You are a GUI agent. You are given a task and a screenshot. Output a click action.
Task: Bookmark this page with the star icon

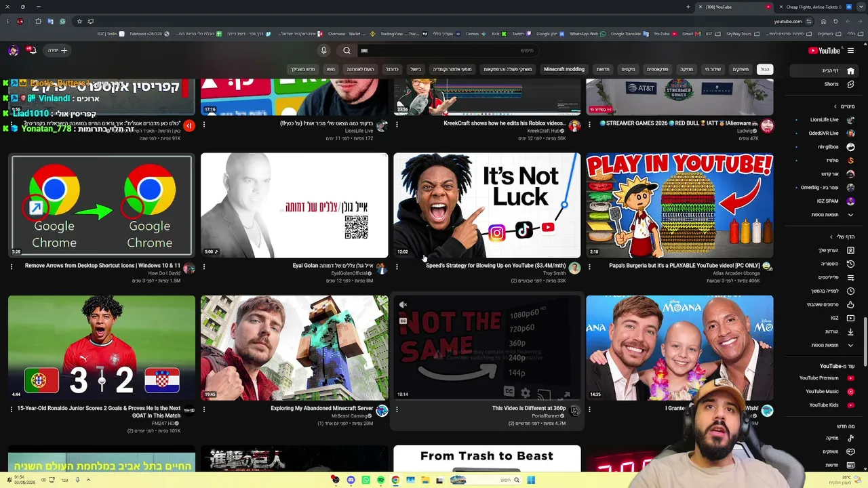tap(79, 21)
